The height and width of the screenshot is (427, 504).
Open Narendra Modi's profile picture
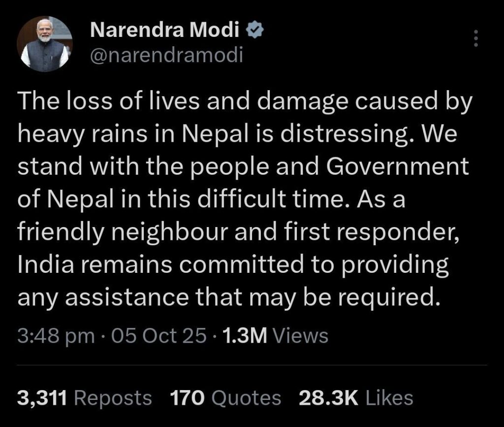(x=44, y=44)
